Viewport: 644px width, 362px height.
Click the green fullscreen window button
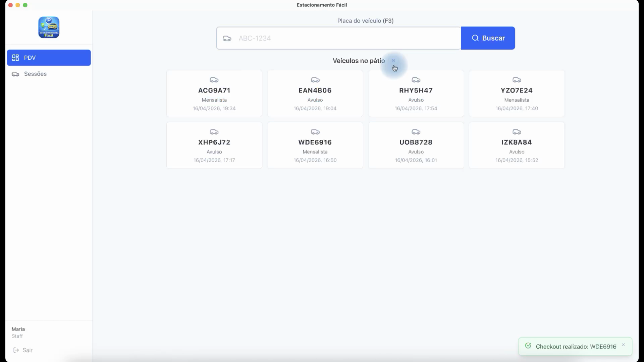(x=25, y=5)
